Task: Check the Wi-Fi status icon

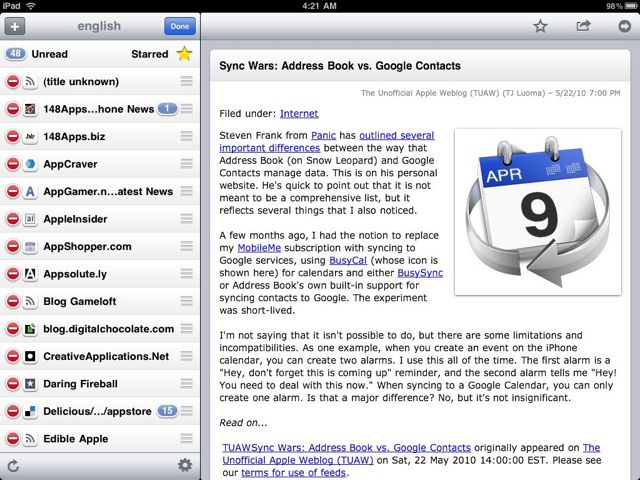Action: coord(31,6)
